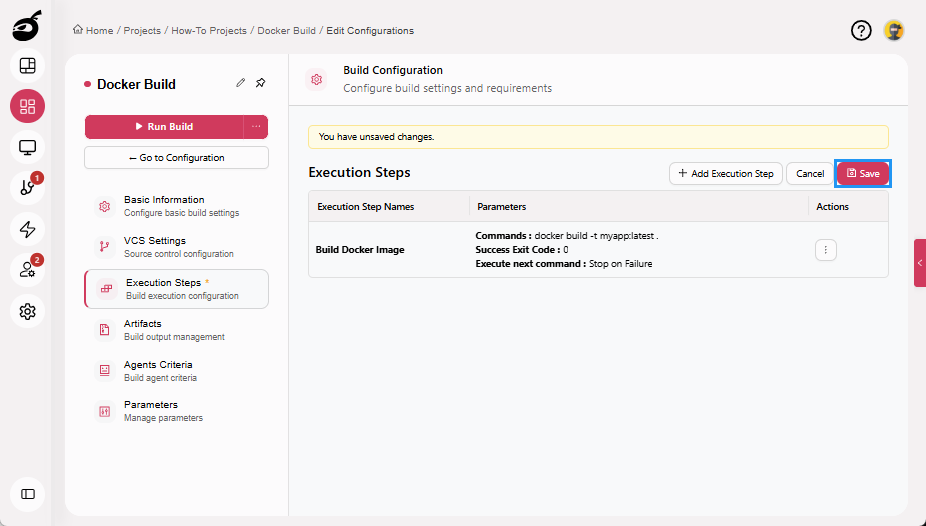This screenshot has height=526, width=926.
Task: Click the Edit Configurations breadcrumb
Action: pos(370,30)
